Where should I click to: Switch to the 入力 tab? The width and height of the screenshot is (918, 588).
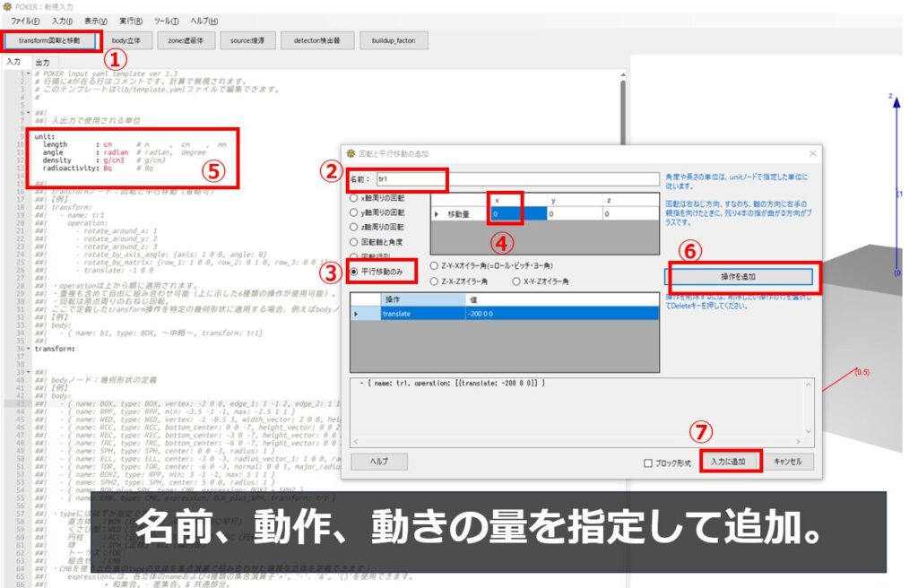(14, 62)
